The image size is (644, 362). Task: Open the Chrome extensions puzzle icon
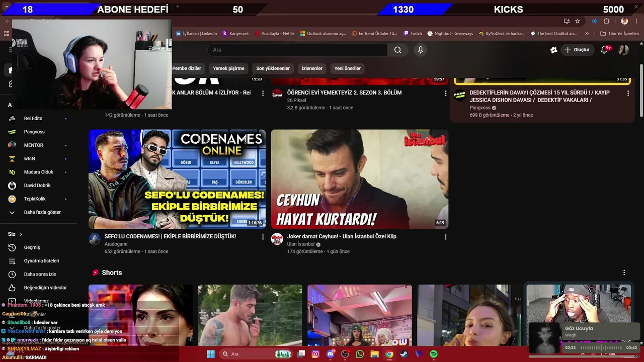pos(606,21)
